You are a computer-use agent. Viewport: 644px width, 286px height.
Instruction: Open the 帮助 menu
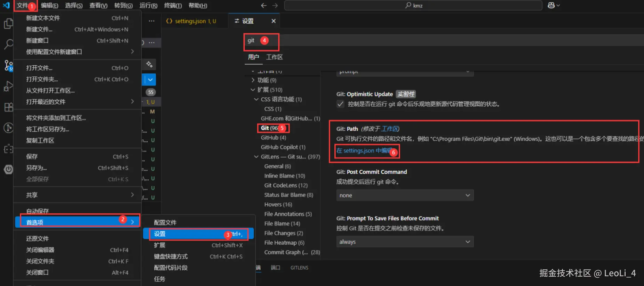(198, 6)
